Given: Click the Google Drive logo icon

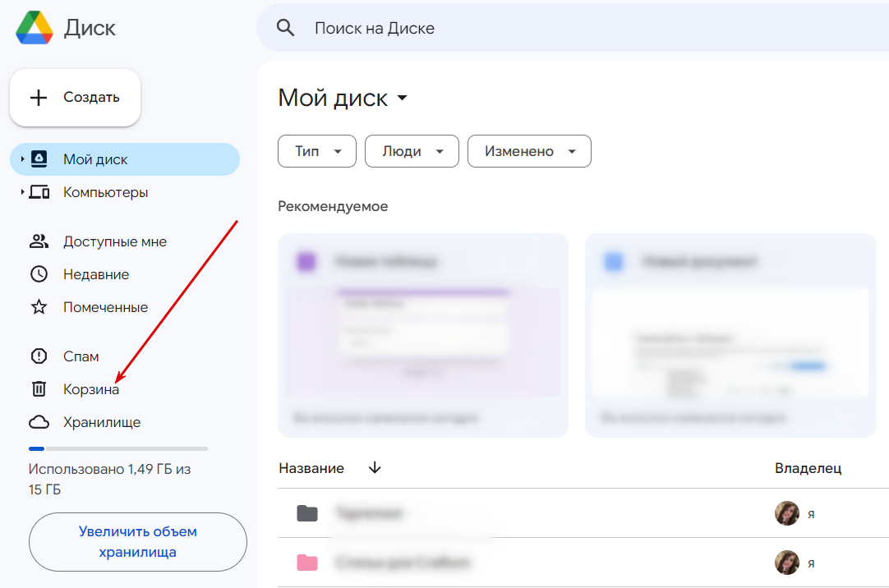Looking at the screenshot, I should 34,28.
